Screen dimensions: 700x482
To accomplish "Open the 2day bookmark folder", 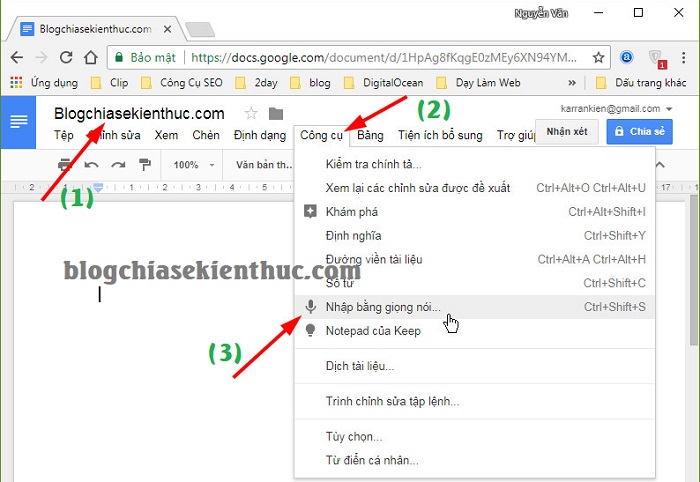I will [257, 83].
